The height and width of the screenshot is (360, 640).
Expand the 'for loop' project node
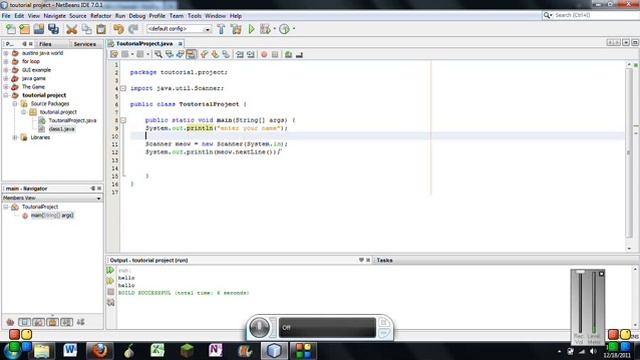tap(6, 61)
